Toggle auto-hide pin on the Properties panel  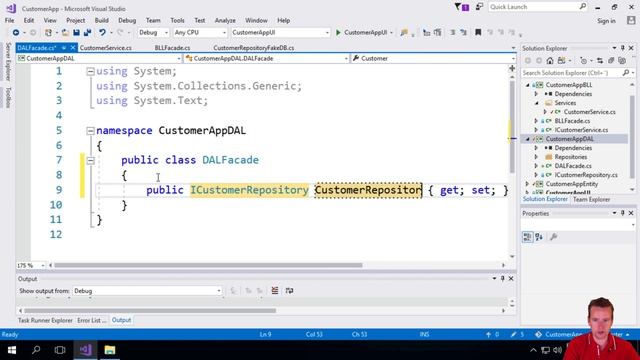click(622, 213)
